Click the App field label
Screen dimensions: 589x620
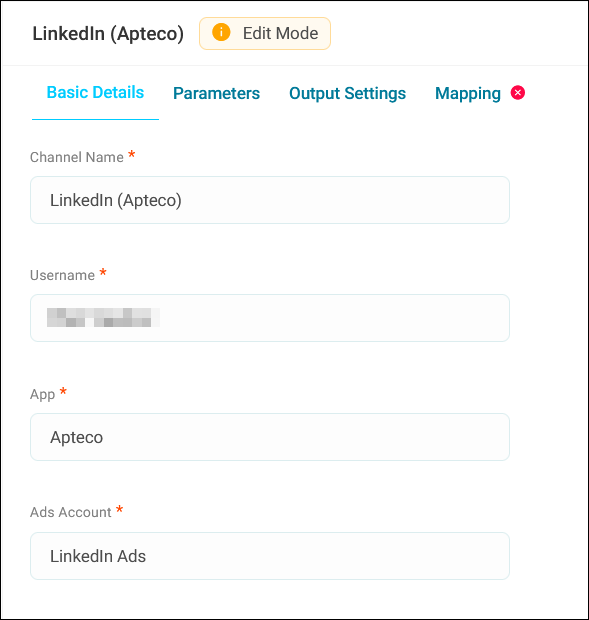(42, 395)
